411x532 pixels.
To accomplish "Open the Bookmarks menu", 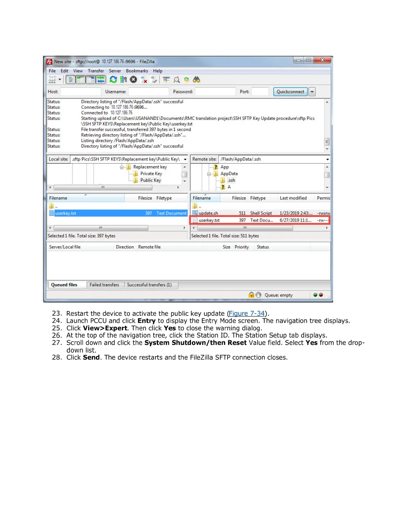I will tap(137, 71).
